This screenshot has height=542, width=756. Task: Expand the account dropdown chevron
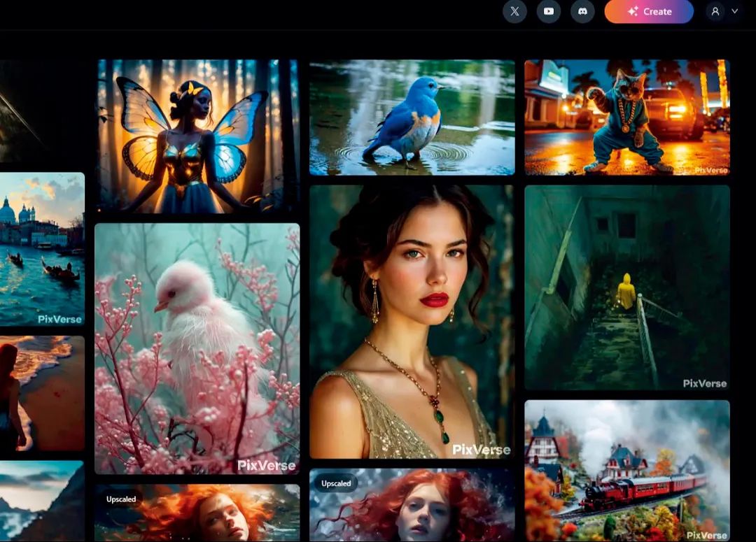735,11
